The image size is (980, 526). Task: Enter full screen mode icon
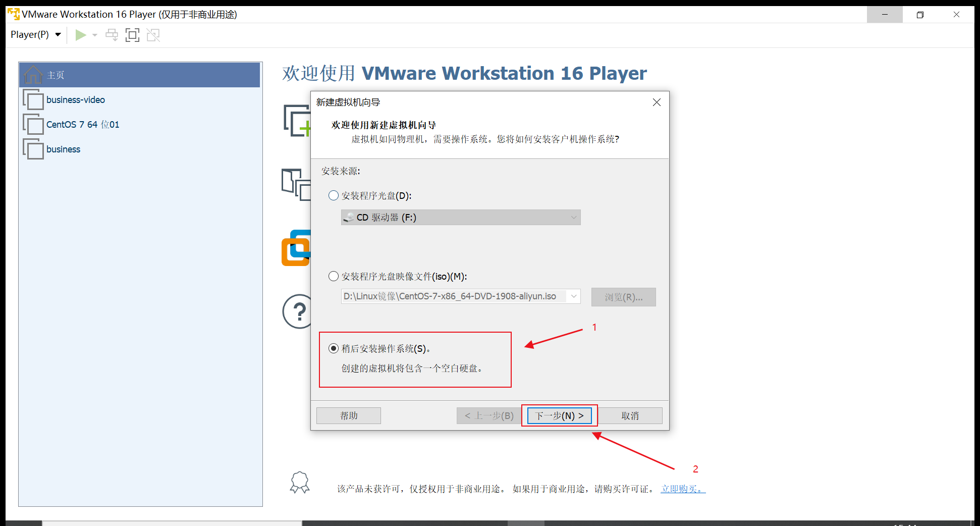(132, 35)
